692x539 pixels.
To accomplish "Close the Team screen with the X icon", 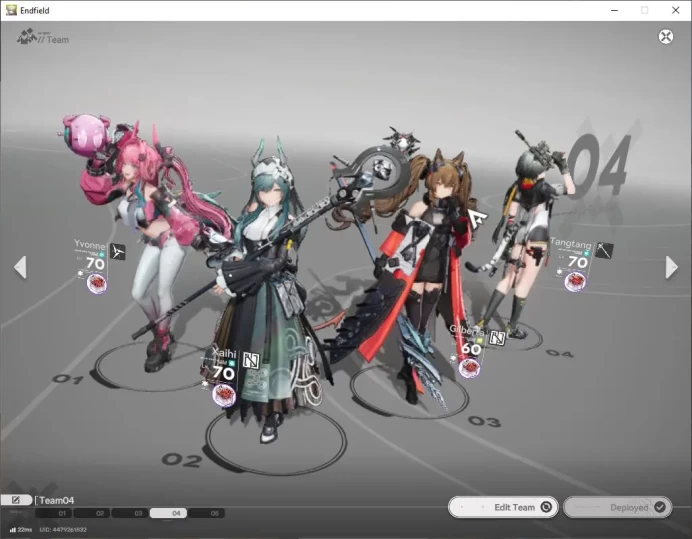I will pyautogui.click(x=666, y=37).
